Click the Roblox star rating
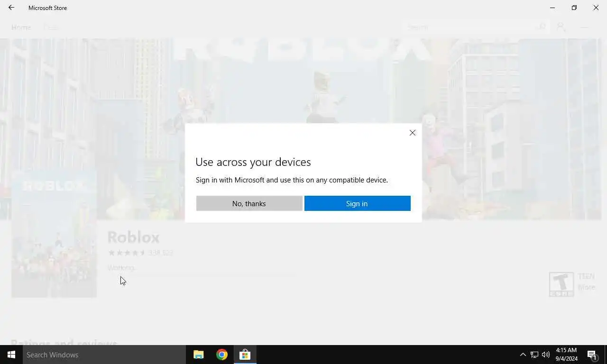607x364 pixels. [127, 253]
